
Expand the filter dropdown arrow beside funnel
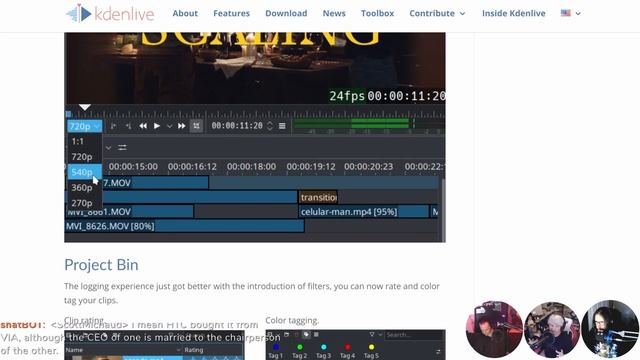click(380, 335)
